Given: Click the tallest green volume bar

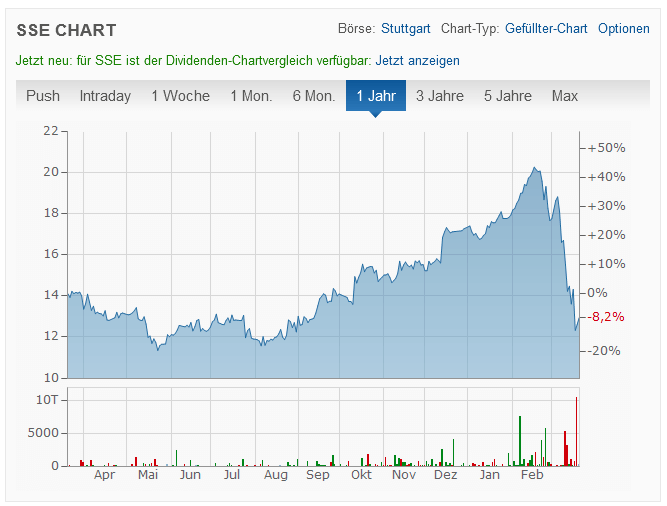Looking at the screenshot, I should click(520, 441).
